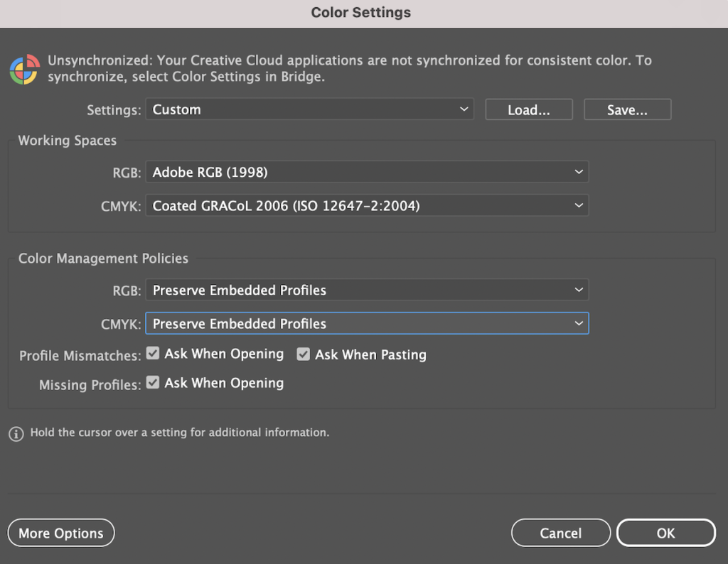This screenshot has height=564, width=728.
Task: Disable Ask When Opening for Profile Mismatches
Action: pos(152,352)
